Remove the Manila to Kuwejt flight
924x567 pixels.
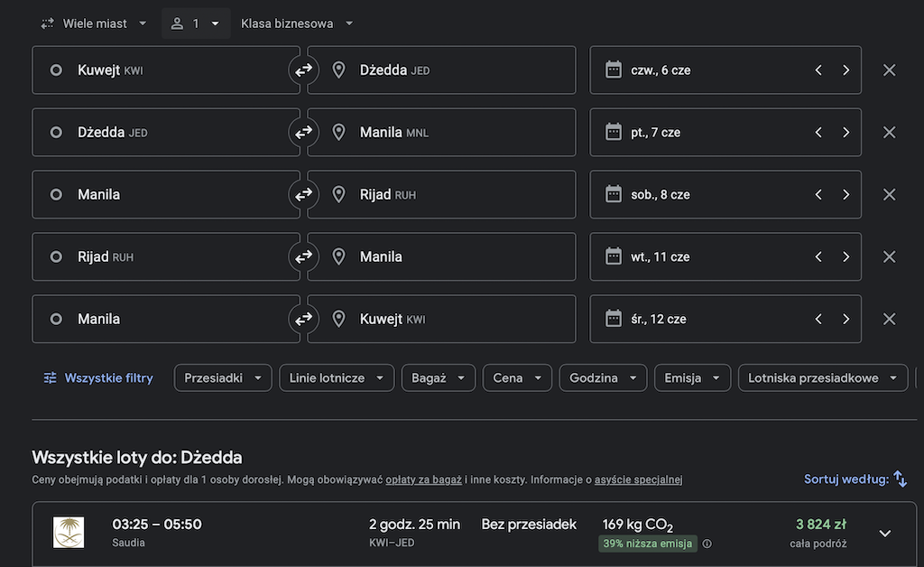(889, 319)
